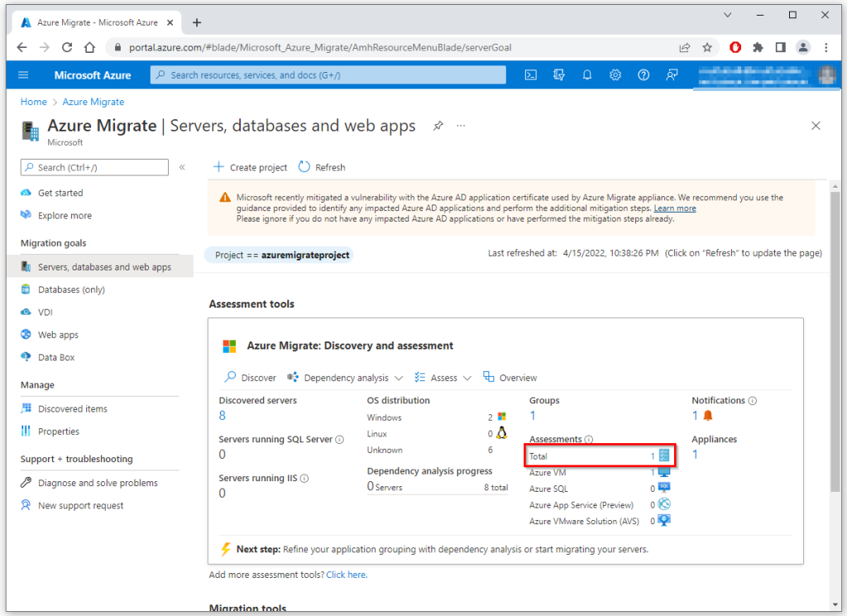Show info for Servers running IIS
The width and height of the screenshot is (847, 616).
[x=304, y=479]
